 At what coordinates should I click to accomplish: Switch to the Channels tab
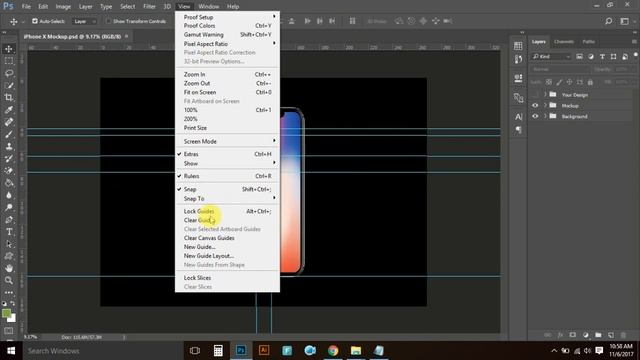coord(564,42)
